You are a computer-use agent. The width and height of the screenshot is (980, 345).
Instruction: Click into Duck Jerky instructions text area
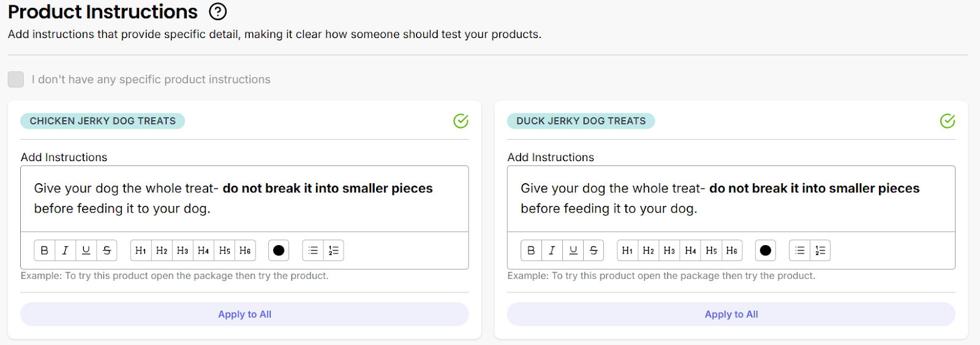click(x=731, y=199)
